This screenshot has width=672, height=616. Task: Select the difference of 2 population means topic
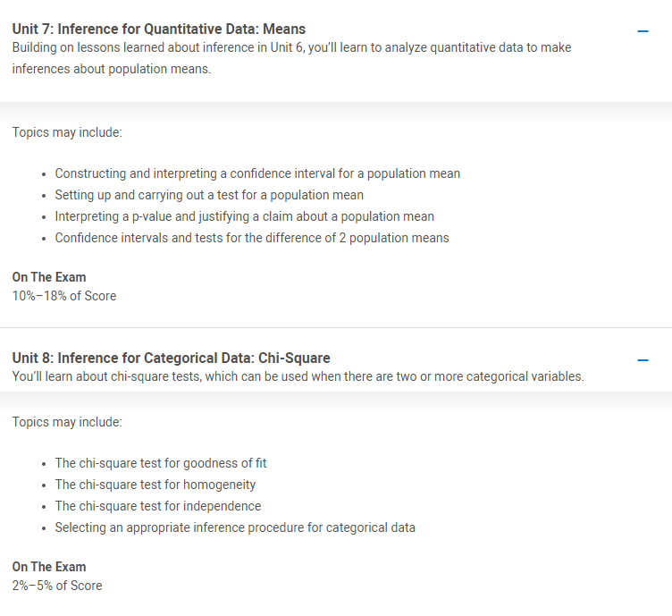pyautogui.click(x=252, y=238)
